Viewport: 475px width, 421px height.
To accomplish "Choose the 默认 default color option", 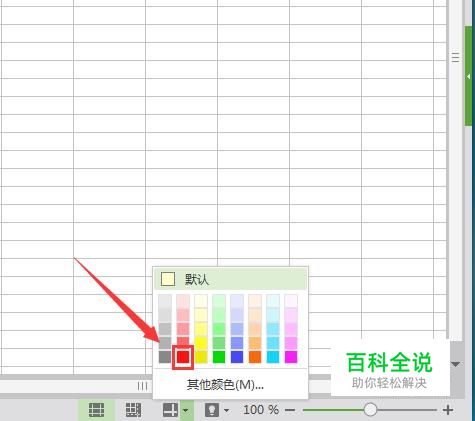I will point(230,279).
